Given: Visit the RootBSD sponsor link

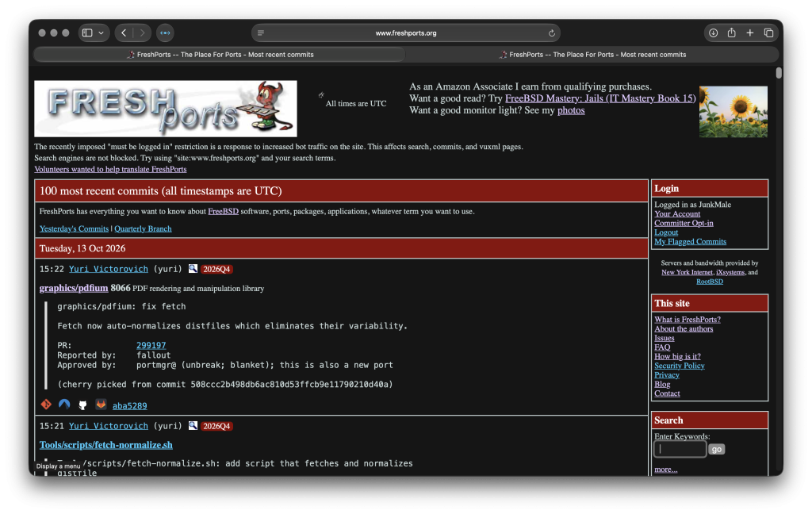Looking at the screenshot, I should (x=710, y=282).
